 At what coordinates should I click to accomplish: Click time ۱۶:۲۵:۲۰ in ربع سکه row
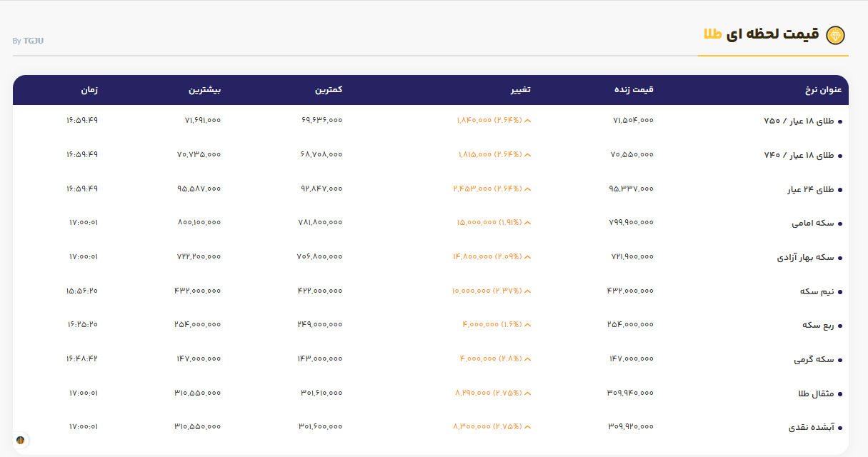pos(82,325)
